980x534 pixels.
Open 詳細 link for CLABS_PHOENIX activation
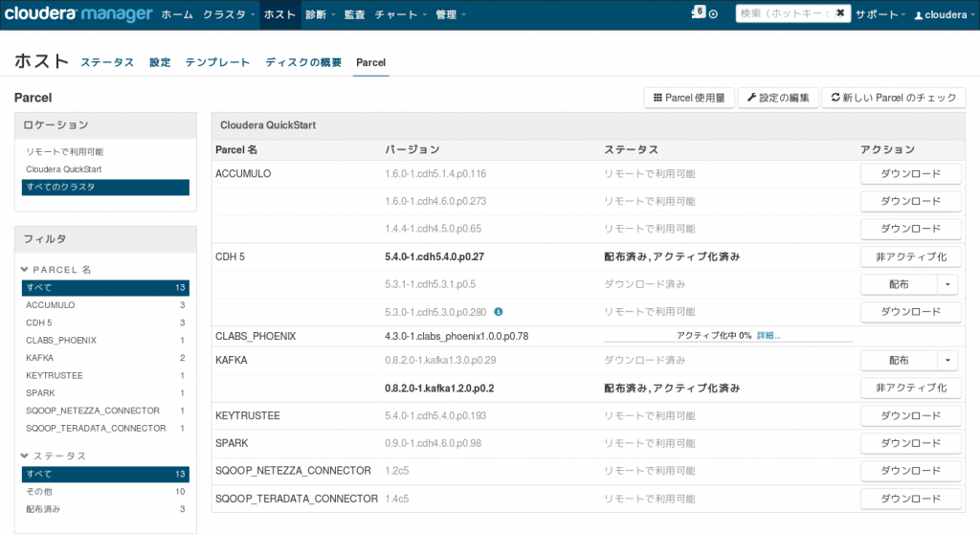click(x=768, y=336)
